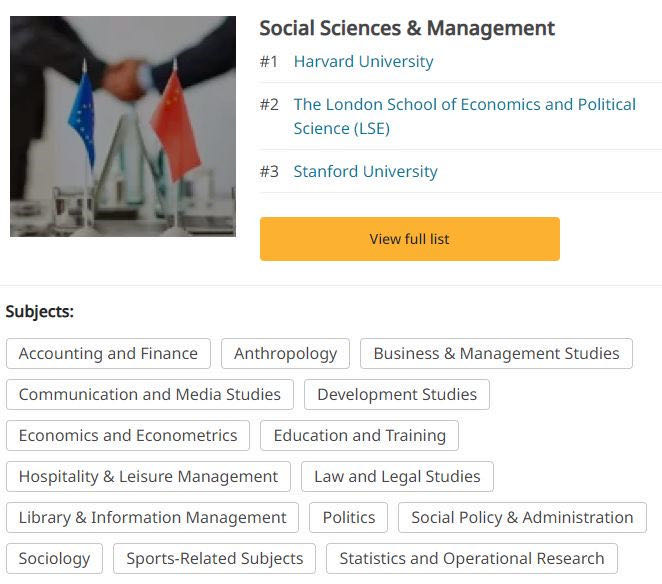Select the Politics subject tag

349,518
